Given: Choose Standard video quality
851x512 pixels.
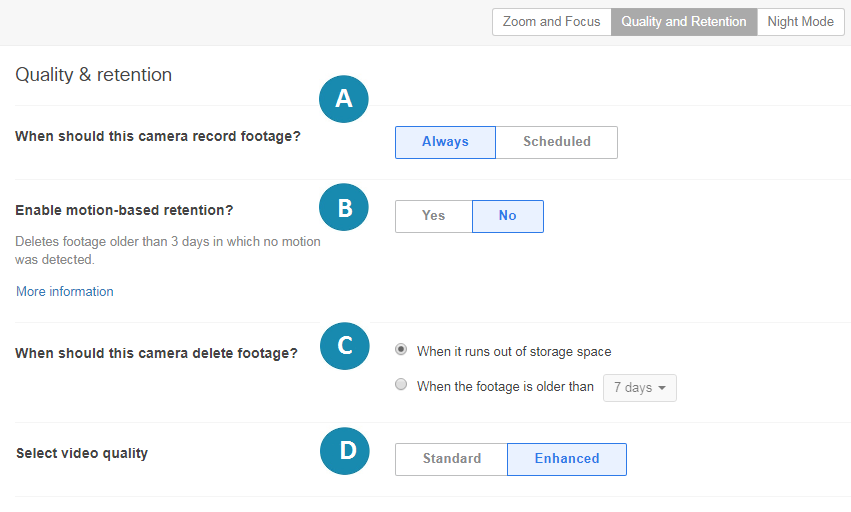Looking at the screenshot, I should tap(451, 459).
